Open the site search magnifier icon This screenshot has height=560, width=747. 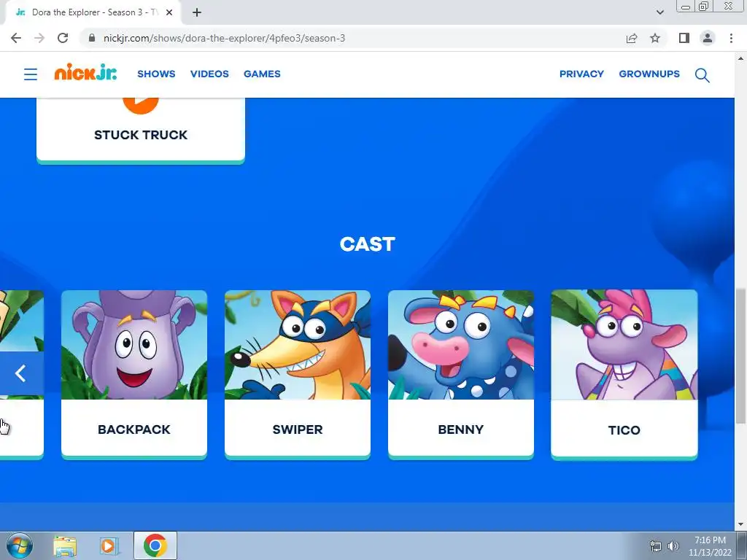pyautogui.click(x=703, y=75)
